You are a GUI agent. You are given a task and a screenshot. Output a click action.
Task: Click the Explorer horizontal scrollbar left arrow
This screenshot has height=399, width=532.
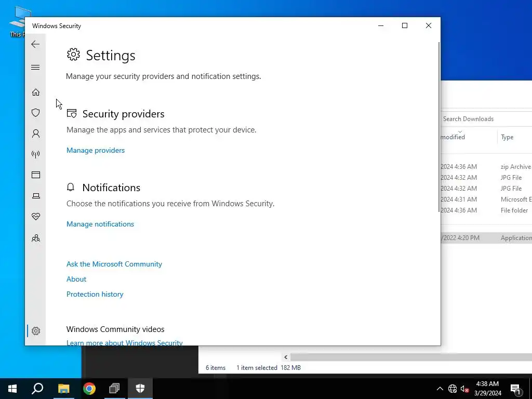click(286, 357)
